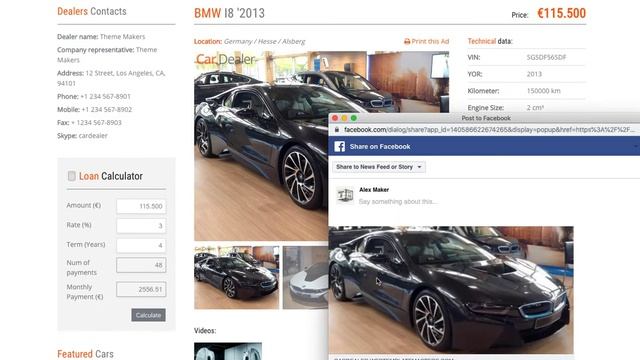Viewport: 640px width, 360px height.
Task: Click the mobile number +1 234 567-8902
Action: coord(107,109)
